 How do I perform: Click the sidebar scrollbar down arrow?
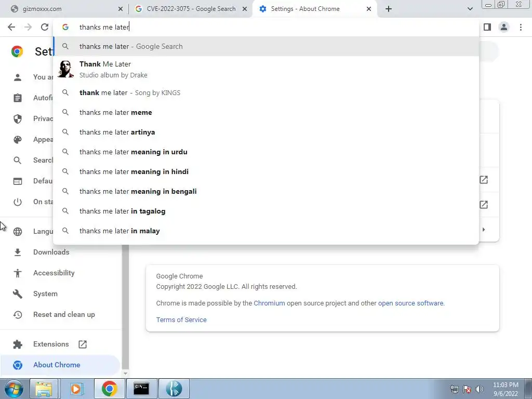coord(125,373)
